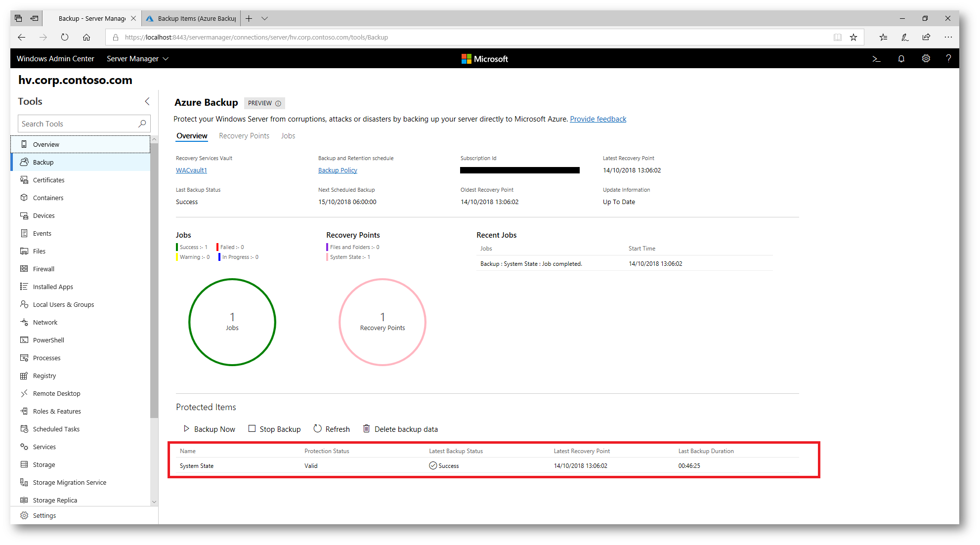The width and height of the screenshot is (980, 545).
Task: Open browser tab list chevron
Action: pos(264,19)
